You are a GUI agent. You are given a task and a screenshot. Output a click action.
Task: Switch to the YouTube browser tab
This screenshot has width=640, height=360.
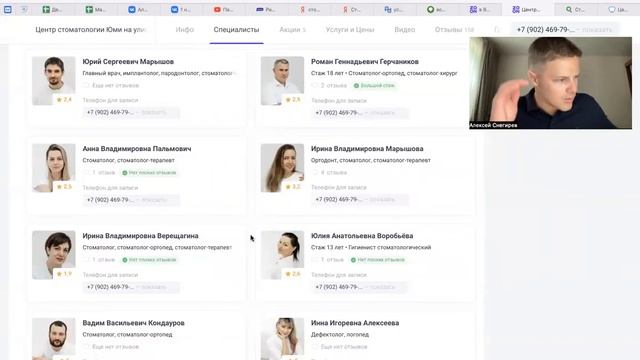click(223, 9)
